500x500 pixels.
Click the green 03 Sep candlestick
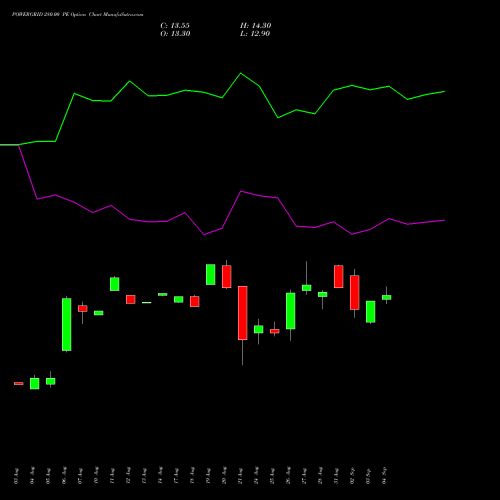point(371,312)
